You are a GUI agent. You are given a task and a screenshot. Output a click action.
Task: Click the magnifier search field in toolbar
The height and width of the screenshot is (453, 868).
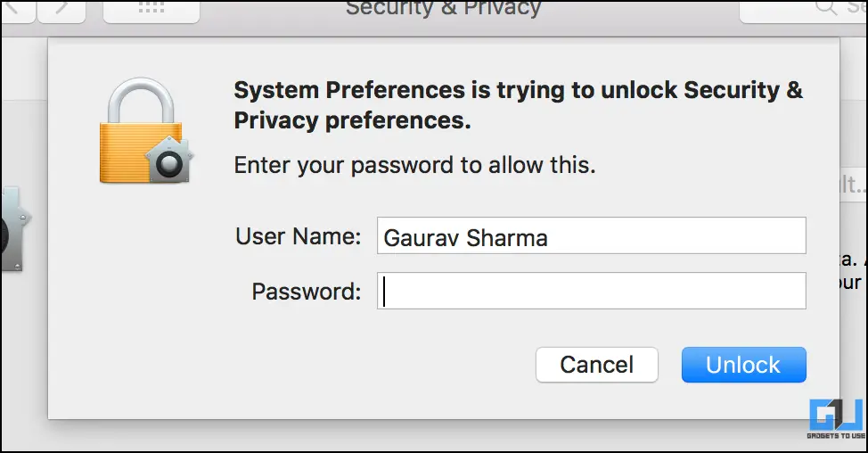tap(804, 10)
